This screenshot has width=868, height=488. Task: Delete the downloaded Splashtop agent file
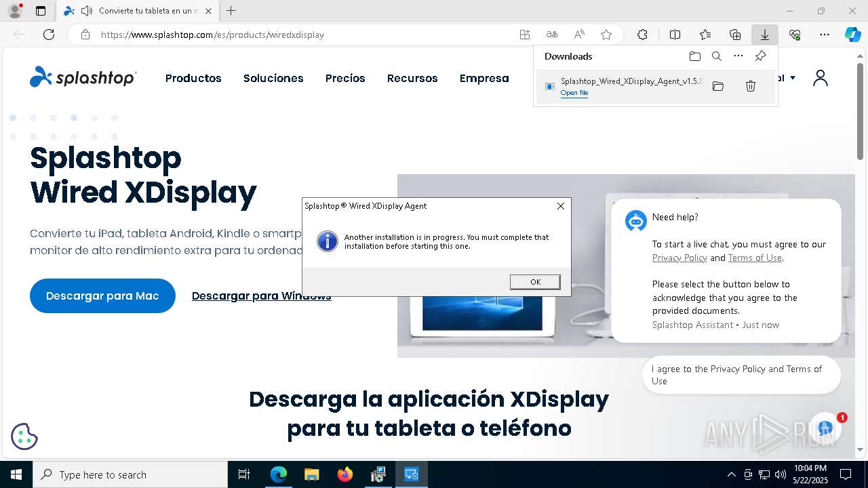click(751, 86)
